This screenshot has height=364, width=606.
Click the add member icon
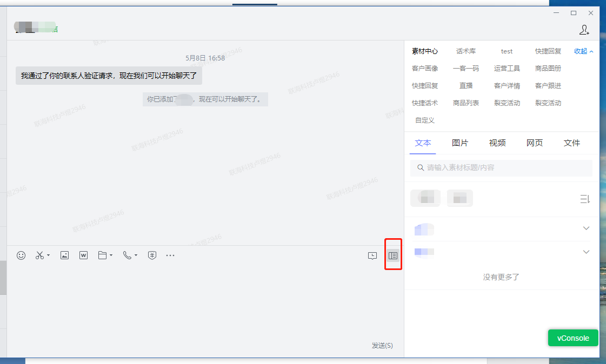tap(584, 30)
